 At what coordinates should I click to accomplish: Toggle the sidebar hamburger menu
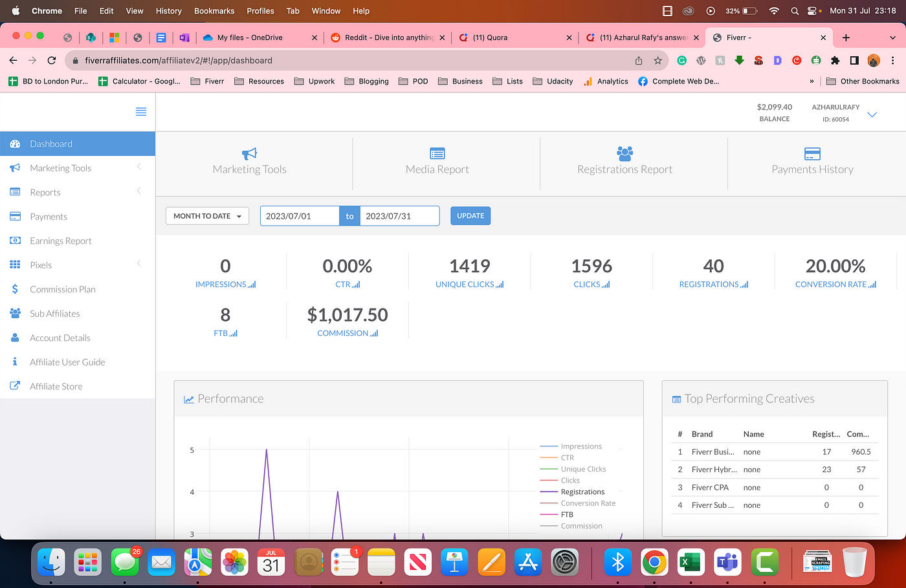[x=140, y=112]
